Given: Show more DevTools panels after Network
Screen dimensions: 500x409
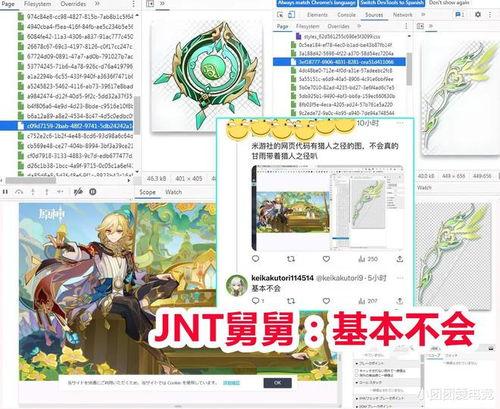Looking at the screenshot, I should point(423,15).
